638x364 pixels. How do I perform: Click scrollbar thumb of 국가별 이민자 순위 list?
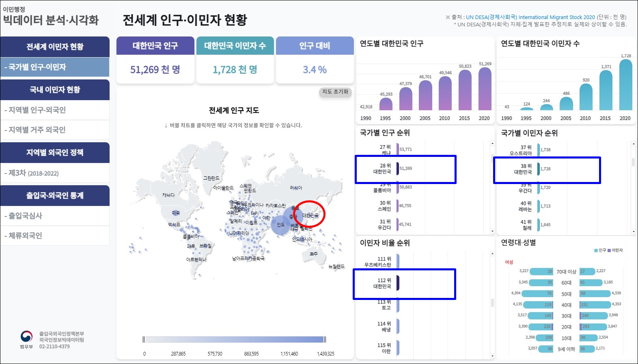tap(633, 162)
